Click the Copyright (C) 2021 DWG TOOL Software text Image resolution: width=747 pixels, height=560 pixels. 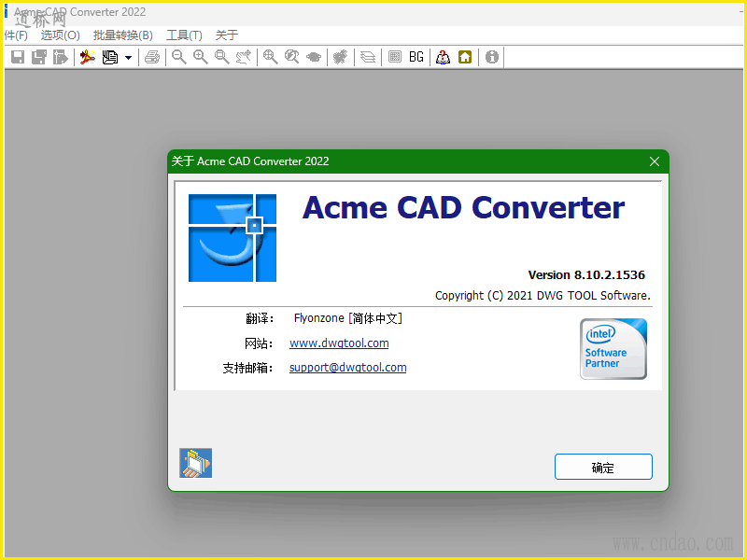543,296
